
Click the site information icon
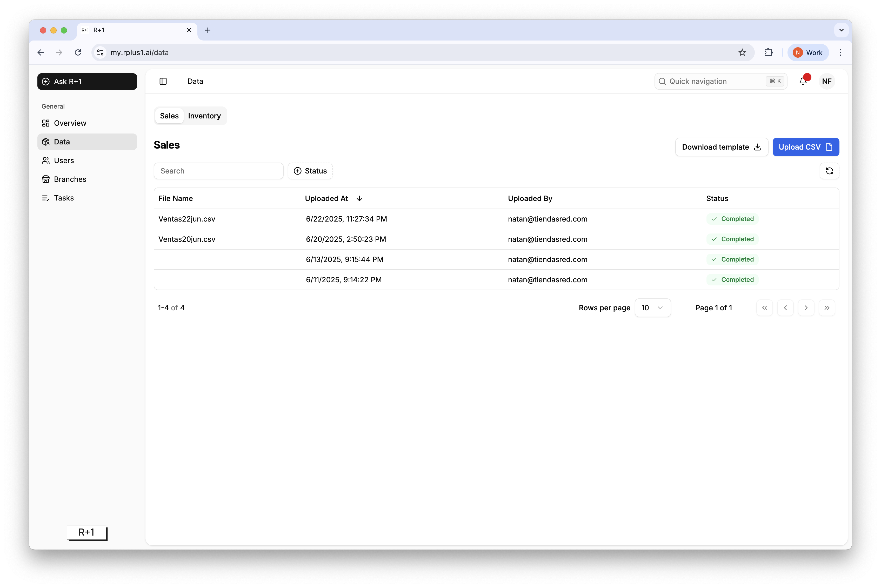pos(100,52)
